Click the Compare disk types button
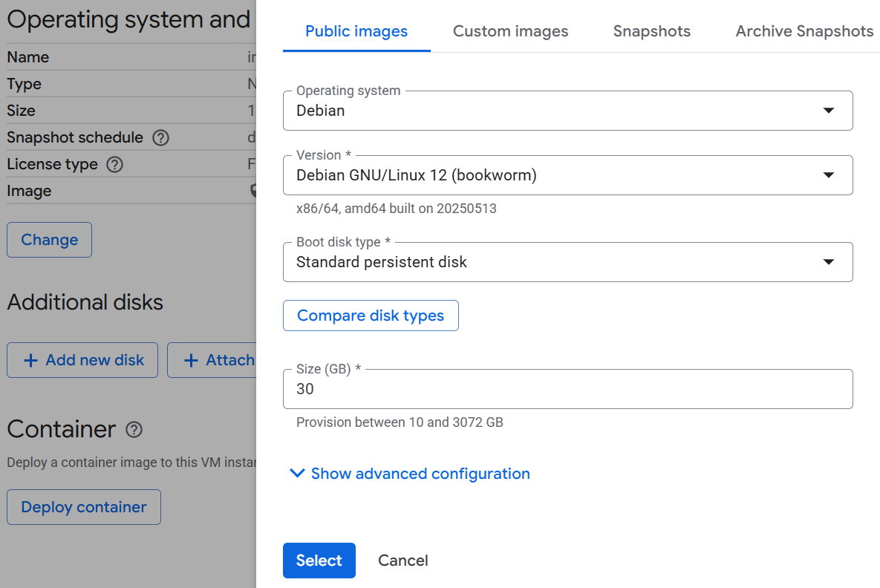This screenshot has width=880, height=588. click(371, 316)
